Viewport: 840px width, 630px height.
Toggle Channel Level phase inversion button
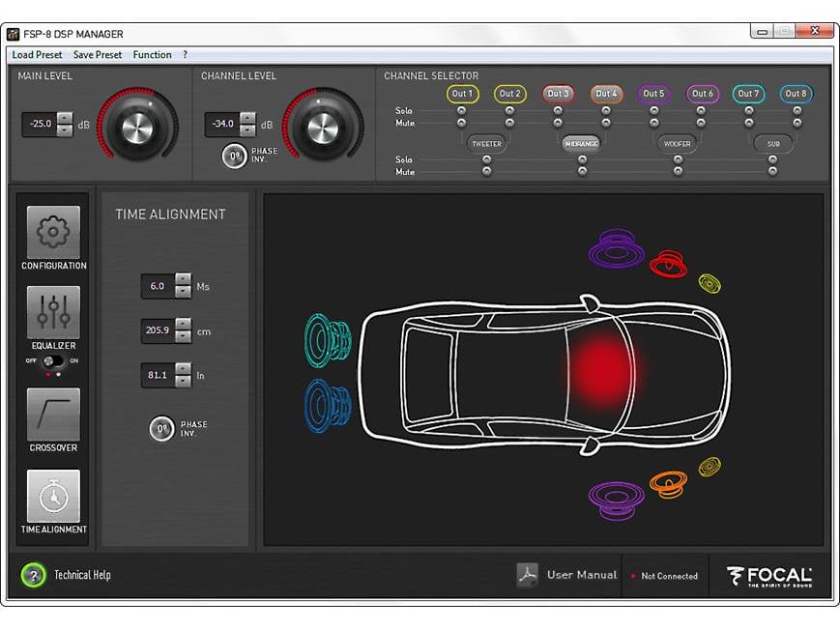pyautogui.click(x=234, y=156)
